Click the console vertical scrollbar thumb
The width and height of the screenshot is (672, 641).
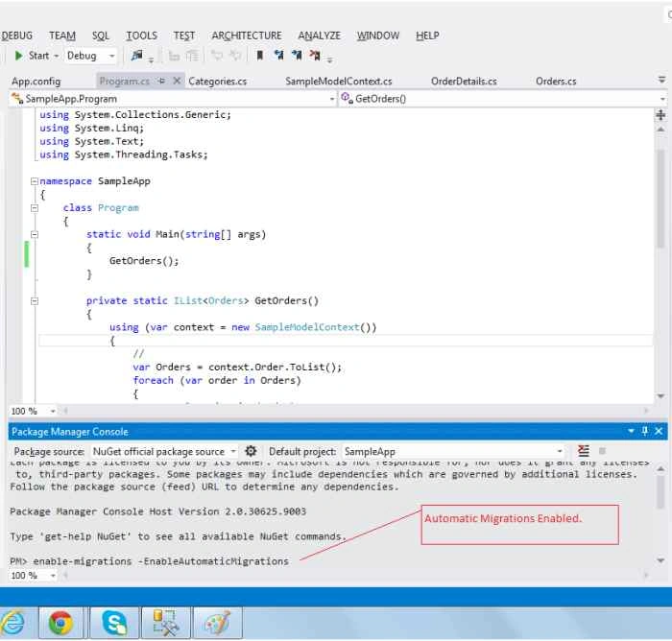click(660, 492)
